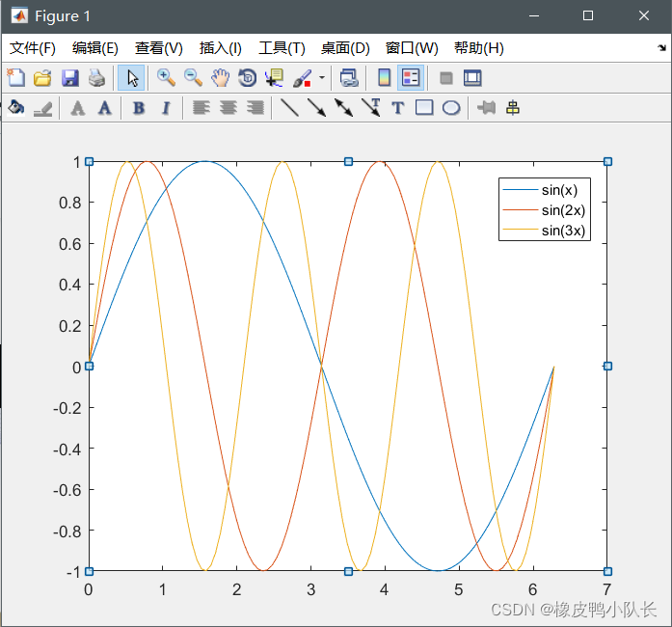Screen dimensions: 672x627
Task: Click the y-axis label 0.8
Action: 69,203
